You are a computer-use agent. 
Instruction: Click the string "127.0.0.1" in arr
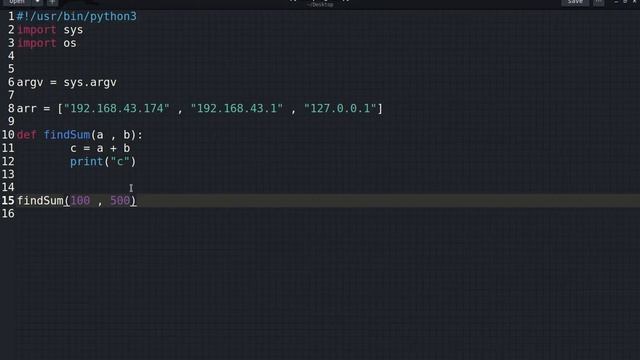click(340, 109)
